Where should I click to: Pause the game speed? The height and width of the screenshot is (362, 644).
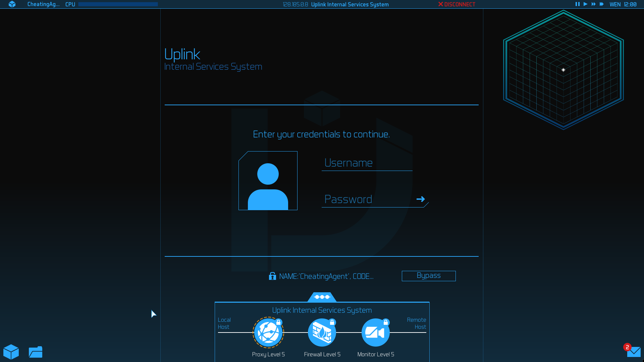(x=577, y=4)
